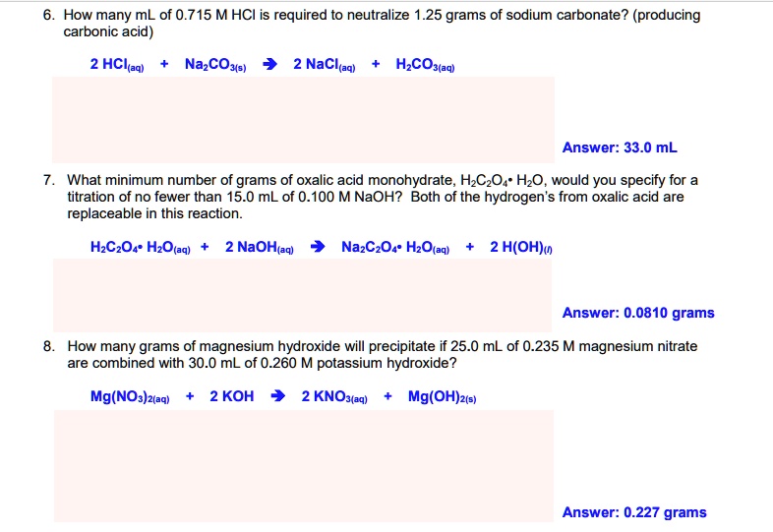Select the "Answer: 0.0810 grams" text

coord(638,314)
